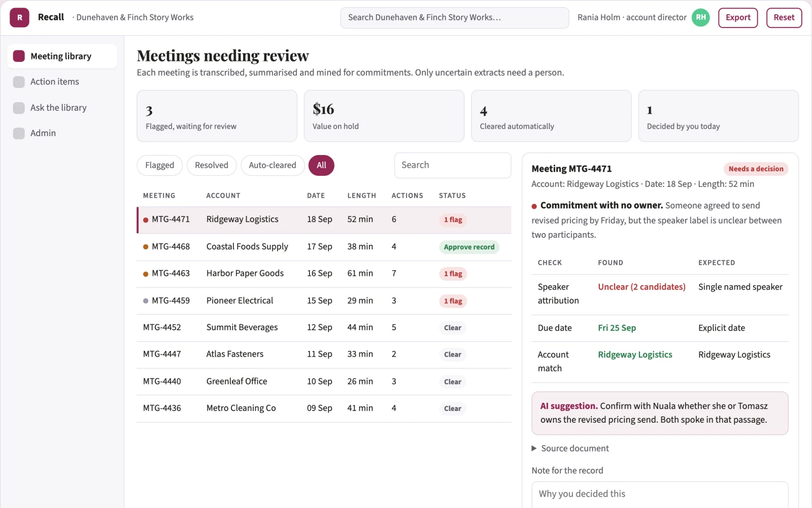Click the status dot beside MTG-4463
The image size is (812, 508).
pos(146,274)
